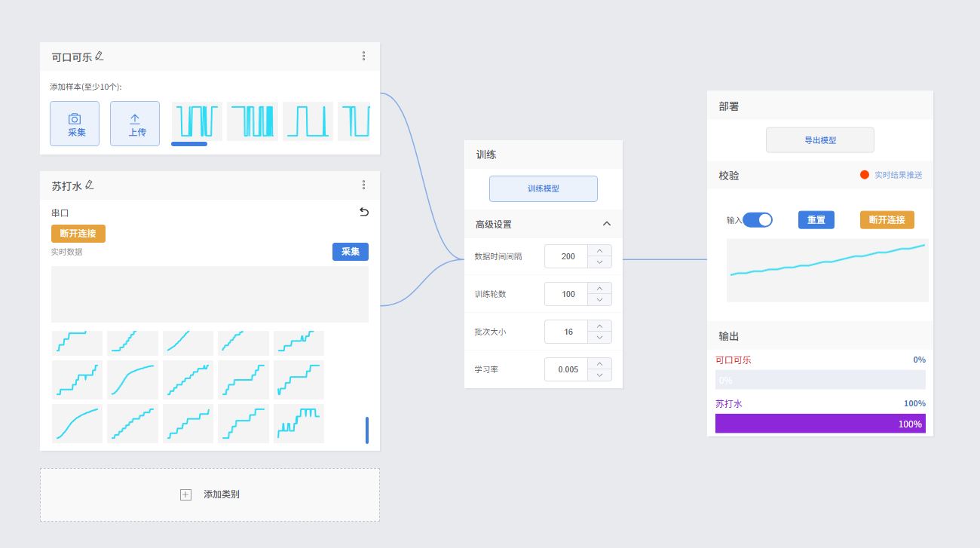
Task: Click the 训练模型 button
Action: point(543,188)
